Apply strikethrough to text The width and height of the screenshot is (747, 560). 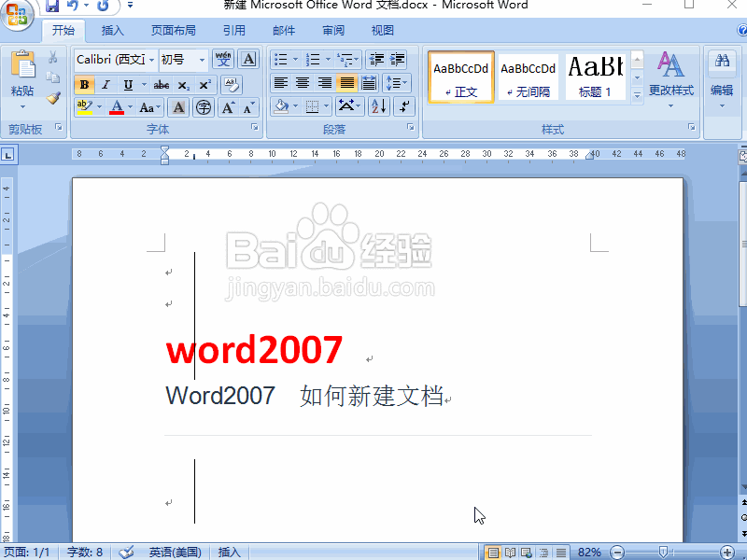point(161,85)
